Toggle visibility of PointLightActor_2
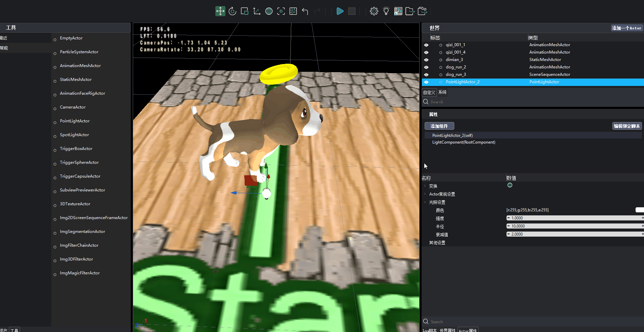 pos(426,82)
